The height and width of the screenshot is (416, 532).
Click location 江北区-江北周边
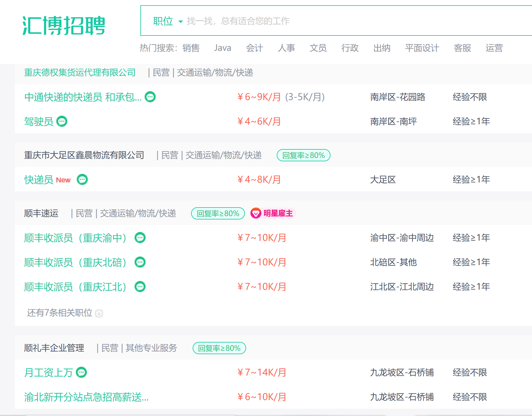(402, 287)
